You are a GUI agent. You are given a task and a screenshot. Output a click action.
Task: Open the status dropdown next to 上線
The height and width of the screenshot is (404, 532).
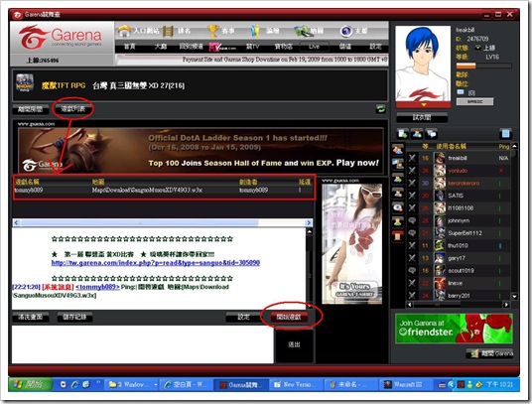coord(478,48)
